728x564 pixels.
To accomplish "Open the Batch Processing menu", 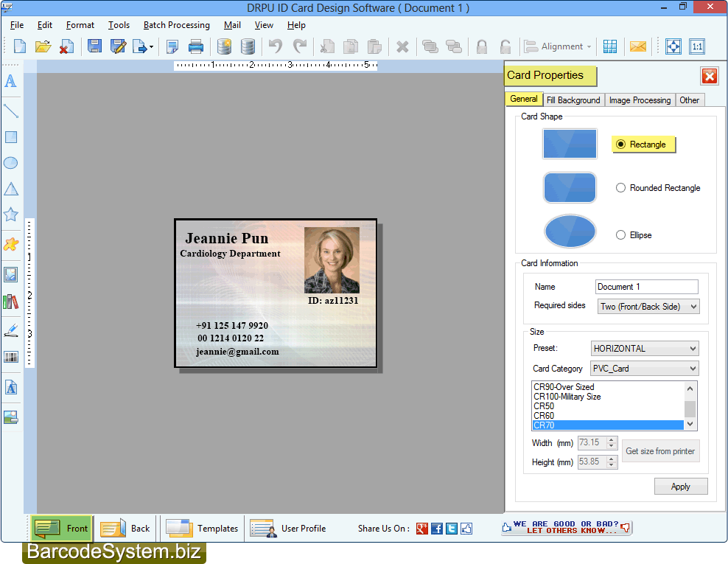I will pos(176,25).
